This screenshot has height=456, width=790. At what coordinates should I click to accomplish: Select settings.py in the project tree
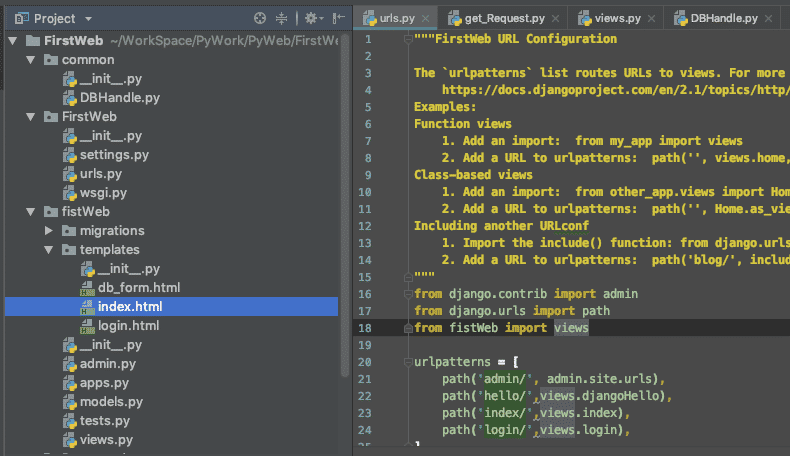[x=113, y=155]
